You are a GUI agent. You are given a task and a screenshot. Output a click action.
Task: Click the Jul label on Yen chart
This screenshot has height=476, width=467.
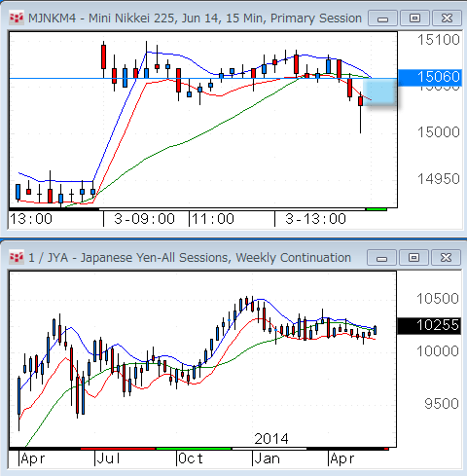(109, 458)
